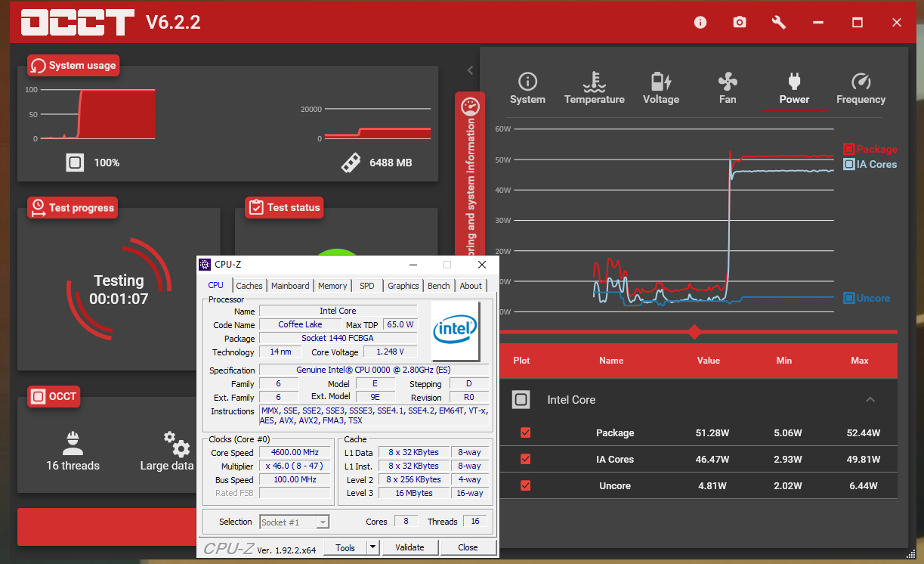
Task: Take a screenshot with the camera icon
Action: 740,23
